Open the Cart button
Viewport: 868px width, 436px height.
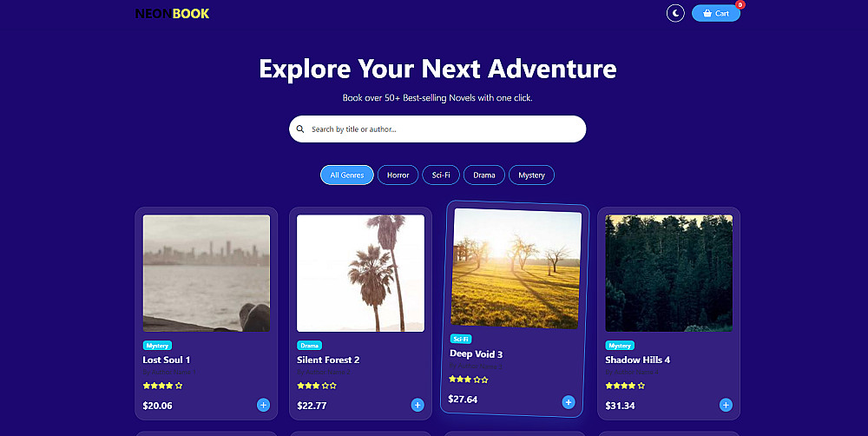click(x=715, y=13)
